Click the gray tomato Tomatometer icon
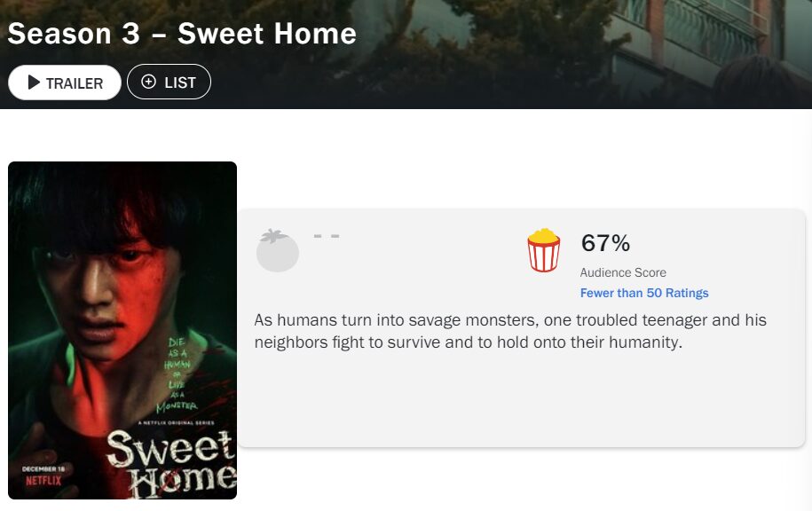 point(277,249)
